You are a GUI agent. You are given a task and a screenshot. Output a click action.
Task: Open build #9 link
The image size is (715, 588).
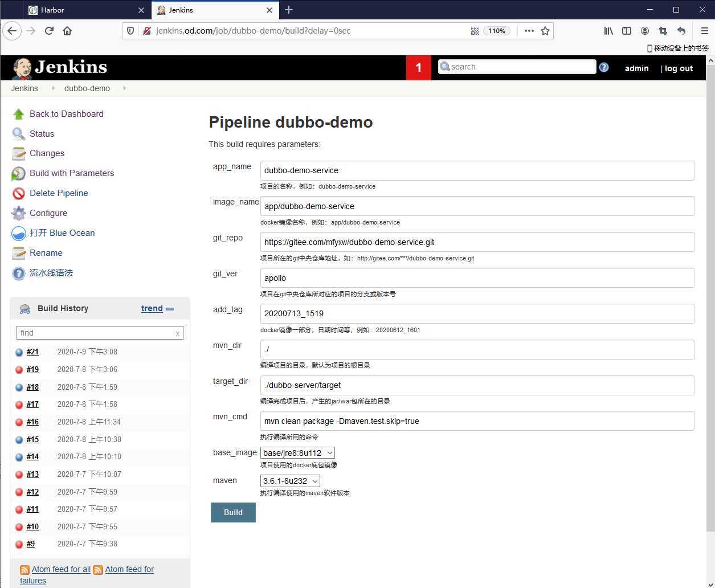click(30, 544)
